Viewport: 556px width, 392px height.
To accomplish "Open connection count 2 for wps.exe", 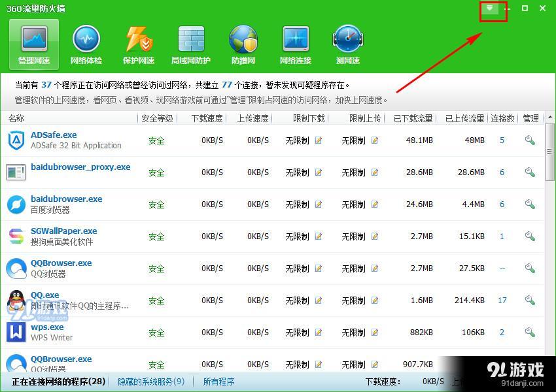I will click(502, 332).
